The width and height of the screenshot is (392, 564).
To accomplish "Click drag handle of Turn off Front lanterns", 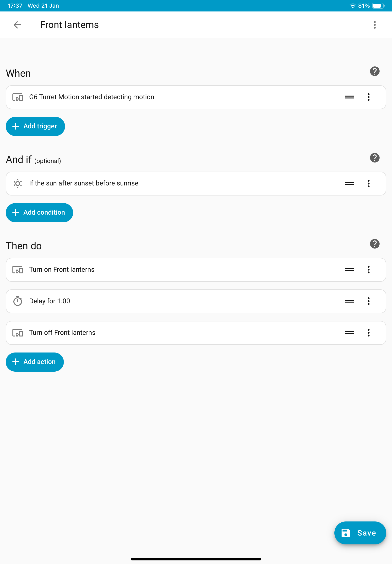I will (x=349, y=333).
